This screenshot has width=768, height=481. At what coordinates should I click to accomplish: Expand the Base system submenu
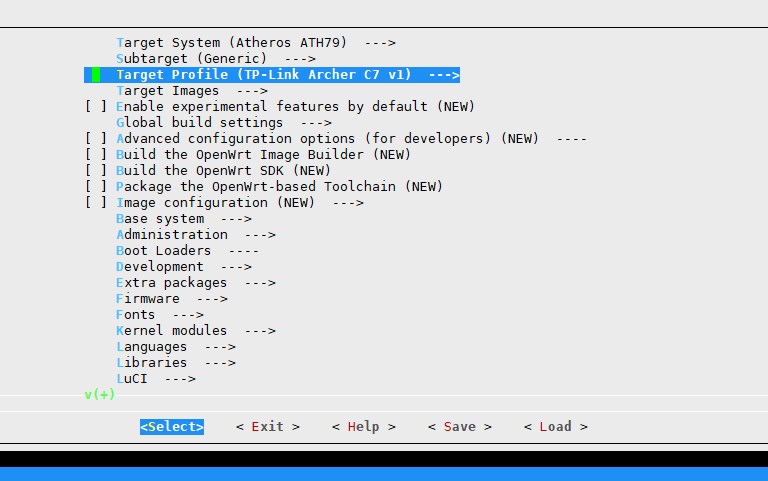pyautogui.click(x=183, y=219)
